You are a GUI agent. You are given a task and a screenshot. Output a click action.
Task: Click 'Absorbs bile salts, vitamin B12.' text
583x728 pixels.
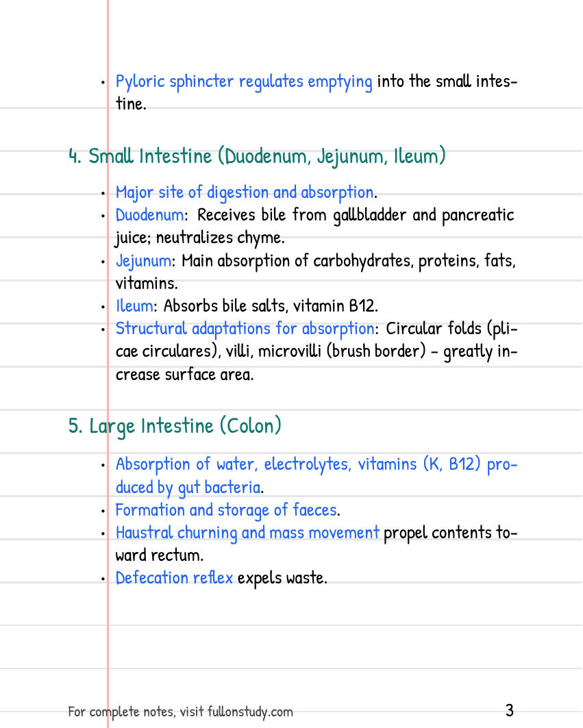[271, 306]
